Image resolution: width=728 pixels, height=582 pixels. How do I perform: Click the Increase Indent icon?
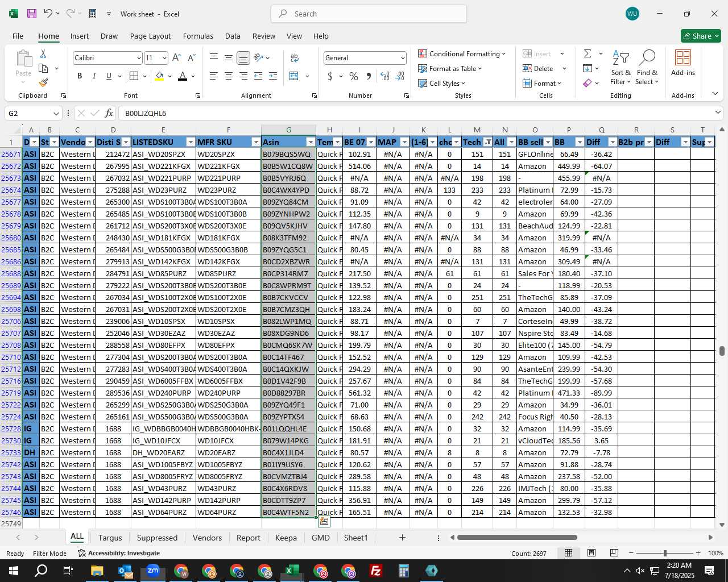(273, 76)
